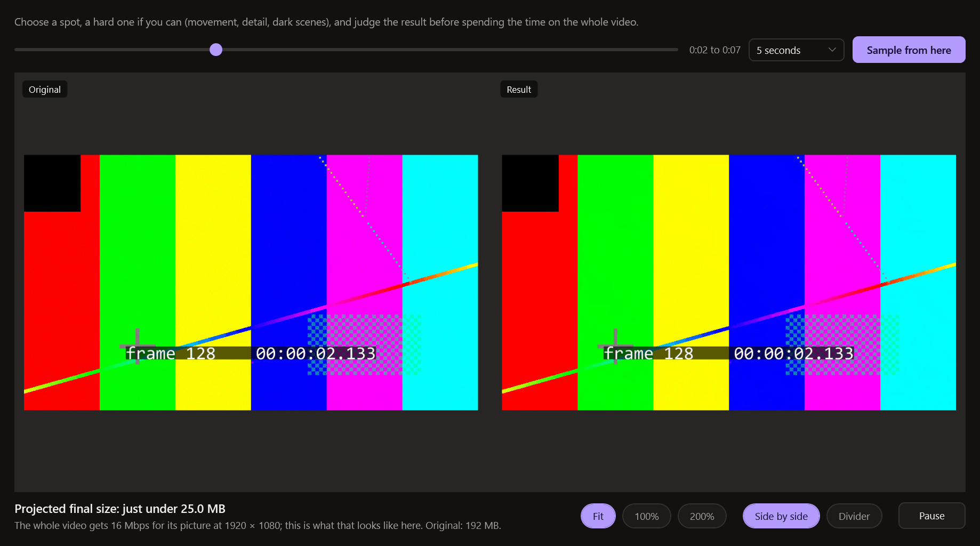The image size is (980, 546).
Task: Pause the preview playback
Action: pyautogui.click(x=931, y=516)
